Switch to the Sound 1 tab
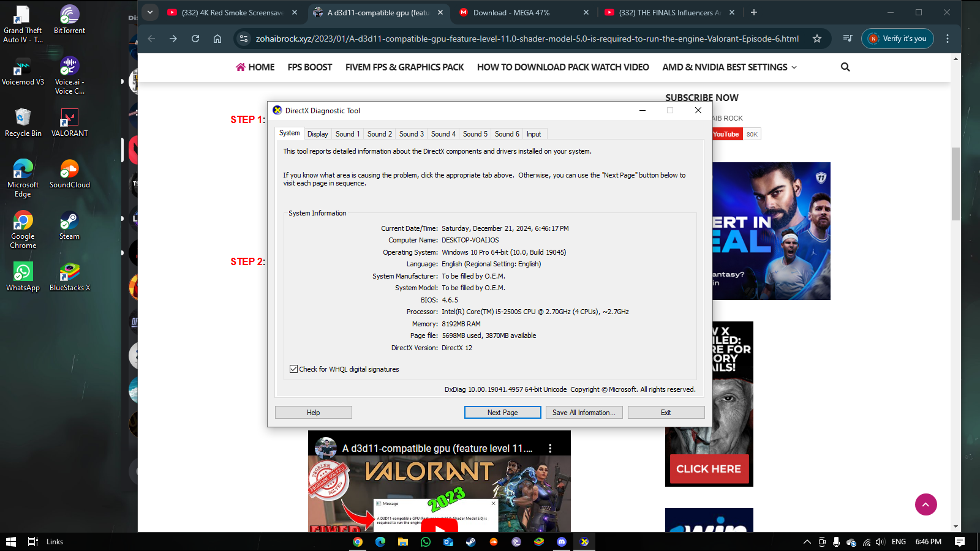Viewport: 980px width, 551px height. (347, 134)
